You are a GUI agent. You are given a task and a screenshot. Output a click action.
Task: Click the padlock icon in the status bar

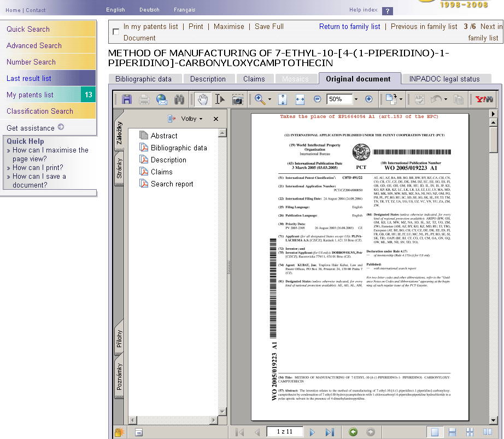coord(119,432)
